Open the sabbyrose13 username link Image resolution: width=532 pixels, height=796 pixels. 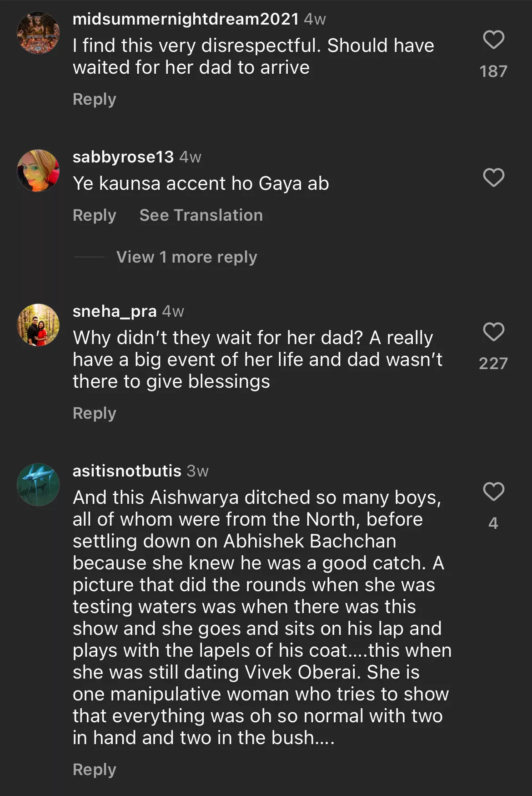coord(123,157)
